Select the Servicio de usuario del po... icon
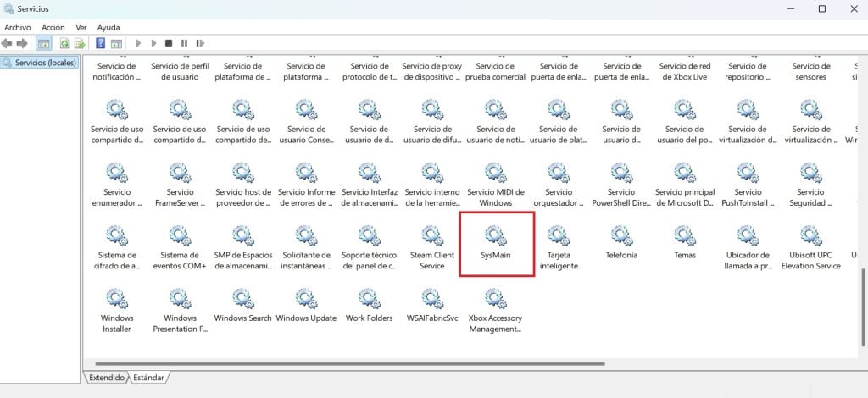The image size is (868, 398). (x=685, y=110)
